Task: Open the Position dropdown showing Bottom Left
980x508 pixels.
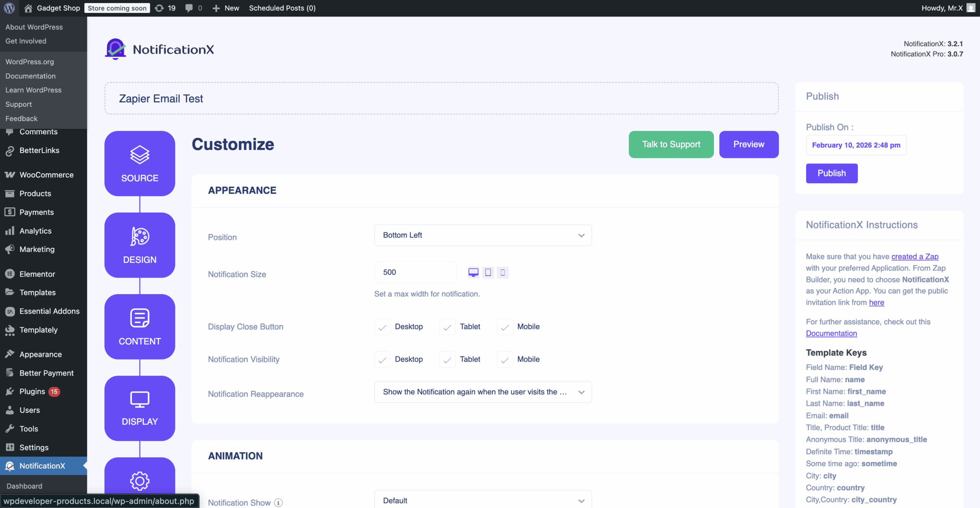Action: 483,235
